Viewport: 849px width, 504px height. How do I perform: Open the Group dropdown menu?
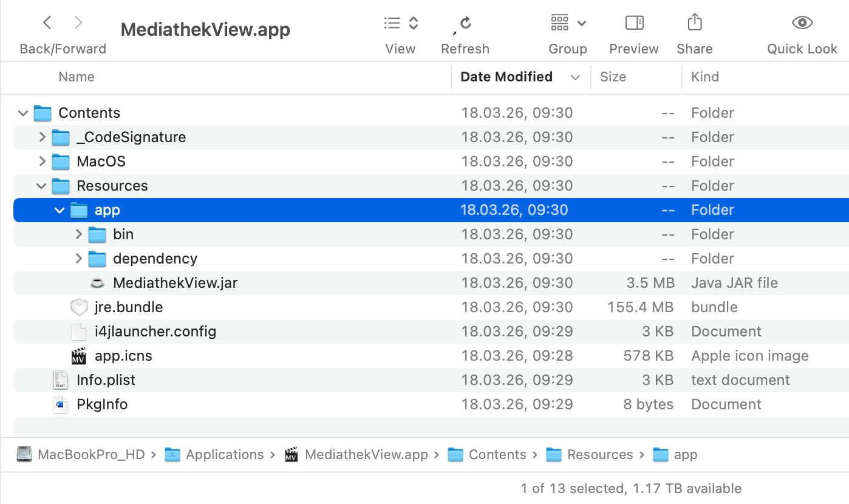tap(568, 24)
